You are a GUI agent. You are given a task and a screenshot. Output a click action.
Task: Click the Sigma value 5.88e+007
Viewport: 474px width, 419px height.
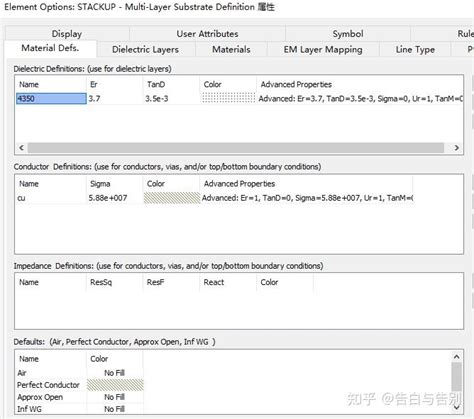click(108, 198)
